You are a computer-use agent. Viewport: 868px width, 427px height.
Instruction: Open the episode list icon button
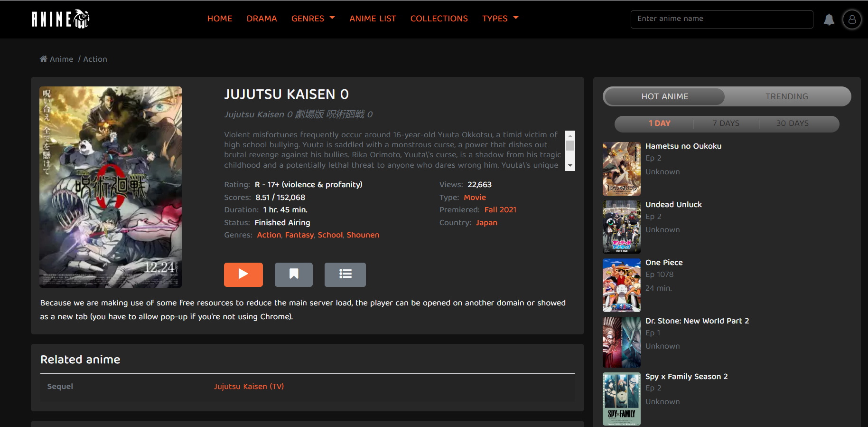(345, 275)
